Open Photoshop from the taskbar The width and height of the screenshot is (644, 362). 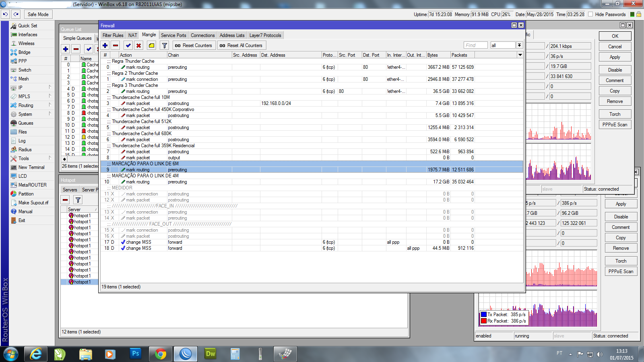point(136,354)
